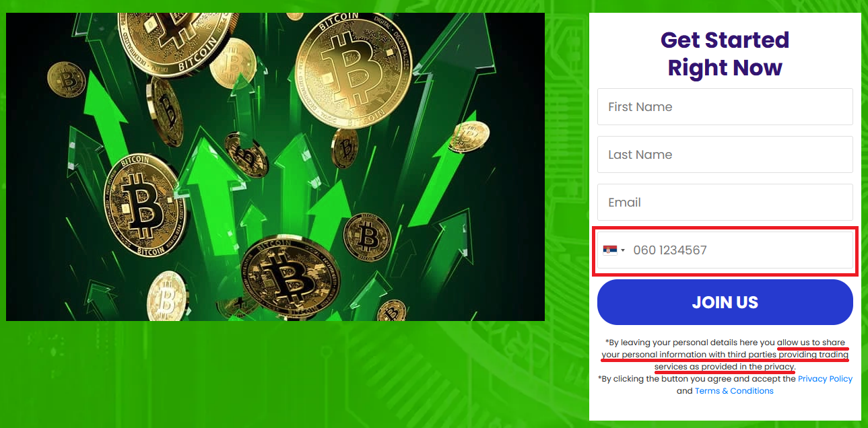The height and width of the screenshot is (428, 868).
Task: Activate the phone number field 060 1234567
Action: (725, 250)
